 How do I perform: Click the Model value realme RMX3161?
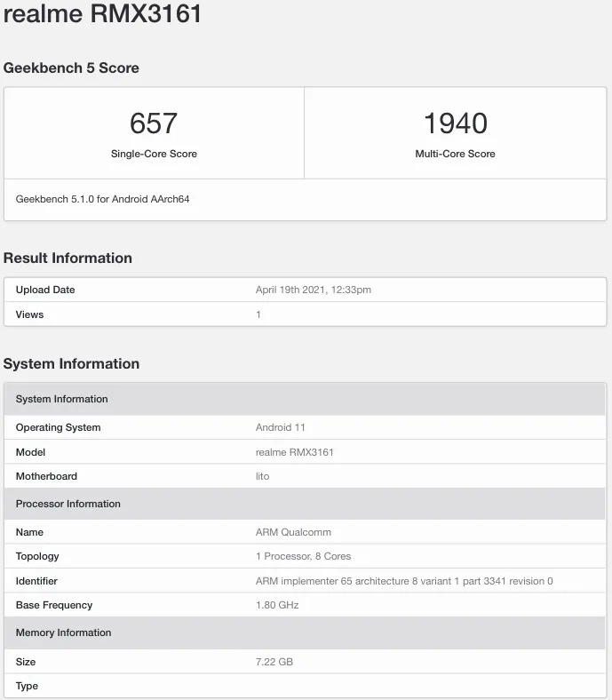294,452
